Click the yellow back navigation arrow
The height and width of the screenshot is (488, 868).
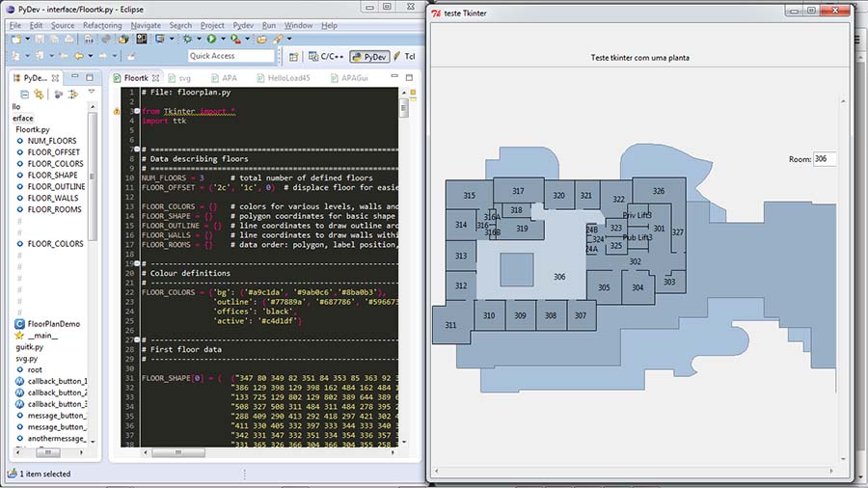point(79,56)
